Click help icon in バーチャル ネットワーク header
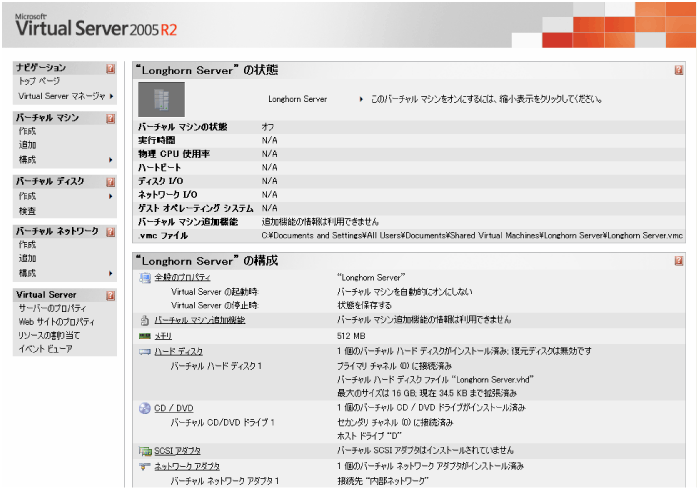The image size is (700, 490). coord(110,232)
